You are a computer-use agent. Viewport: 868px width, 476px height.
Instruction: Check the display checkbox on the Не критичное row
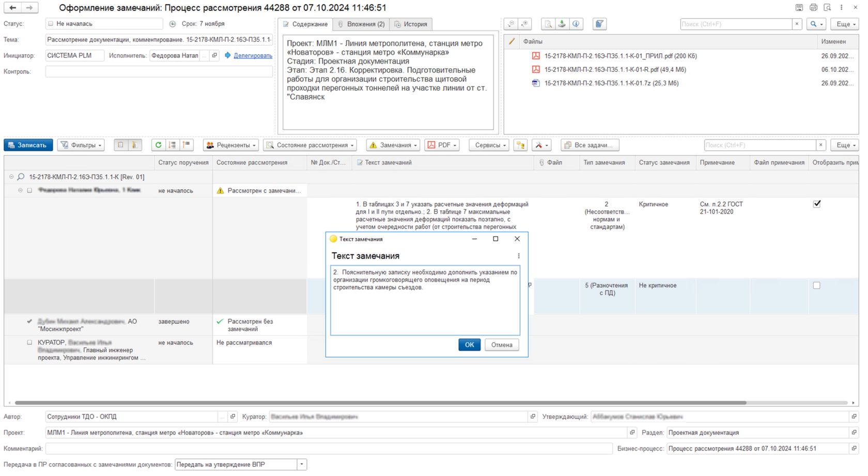(x=816, y=285)
